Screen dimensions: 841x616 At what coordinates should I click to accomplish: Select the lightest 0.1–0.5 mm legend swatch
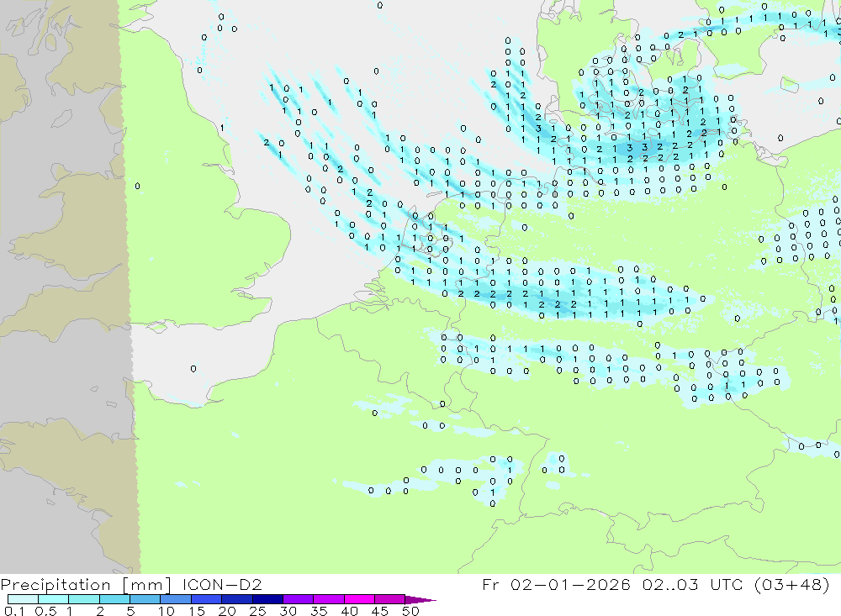coord(23,599)
